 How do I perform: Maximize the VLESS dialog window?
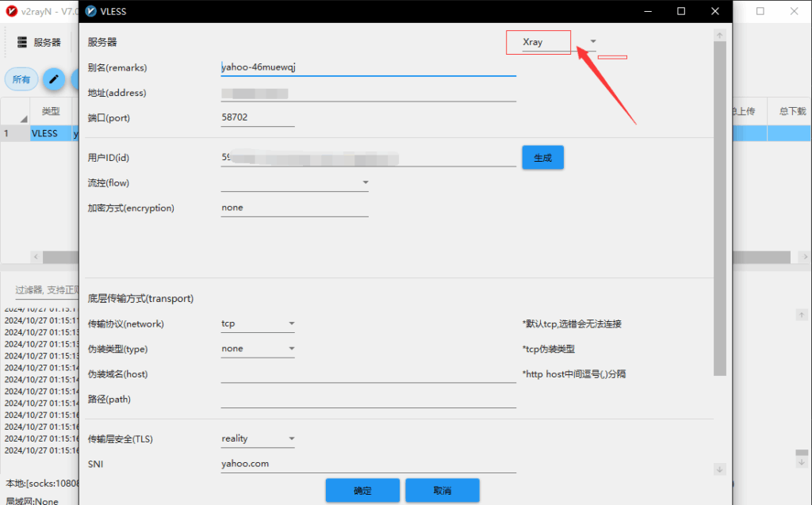pyautogui.click(x=681, y=12)
